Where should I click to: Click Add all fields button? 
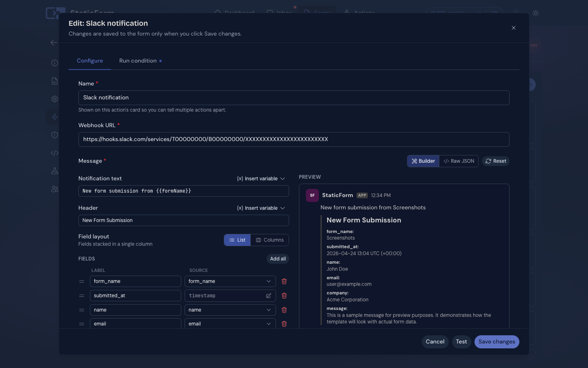click(278, 259)
